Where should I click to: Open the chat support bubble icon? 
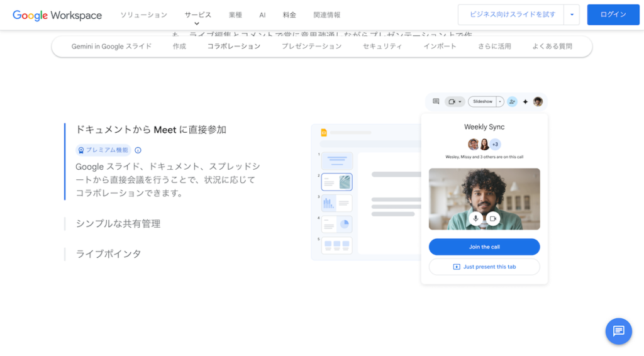pos(619,331)
